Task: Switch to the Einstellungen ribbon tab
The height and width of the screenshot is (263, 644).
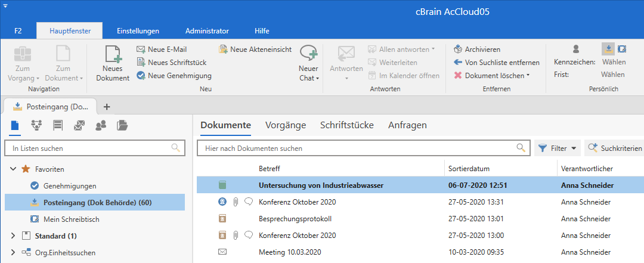Action: [x=138, y=30]
